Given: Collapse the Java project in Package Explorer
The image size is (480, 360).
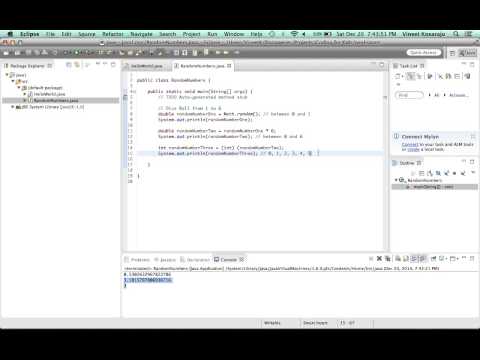Looking at the screenshot, I should (x=7, y=75).
